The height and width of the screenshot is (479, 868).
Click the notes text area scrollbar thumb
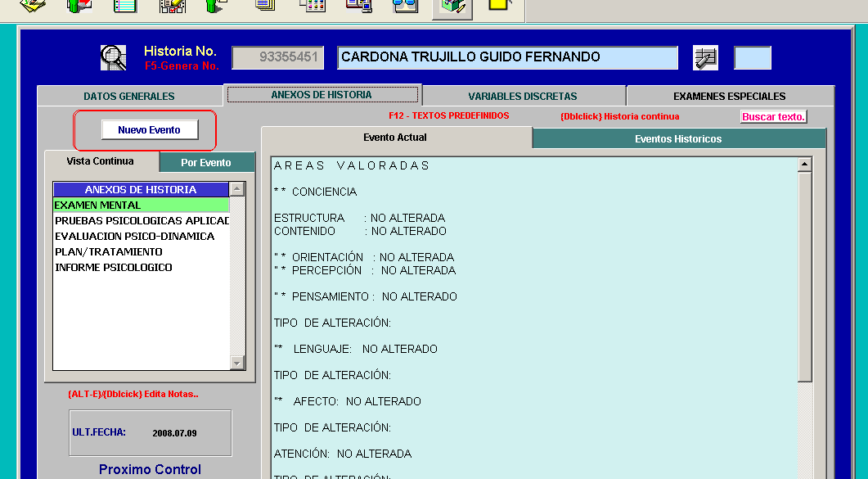804,276
